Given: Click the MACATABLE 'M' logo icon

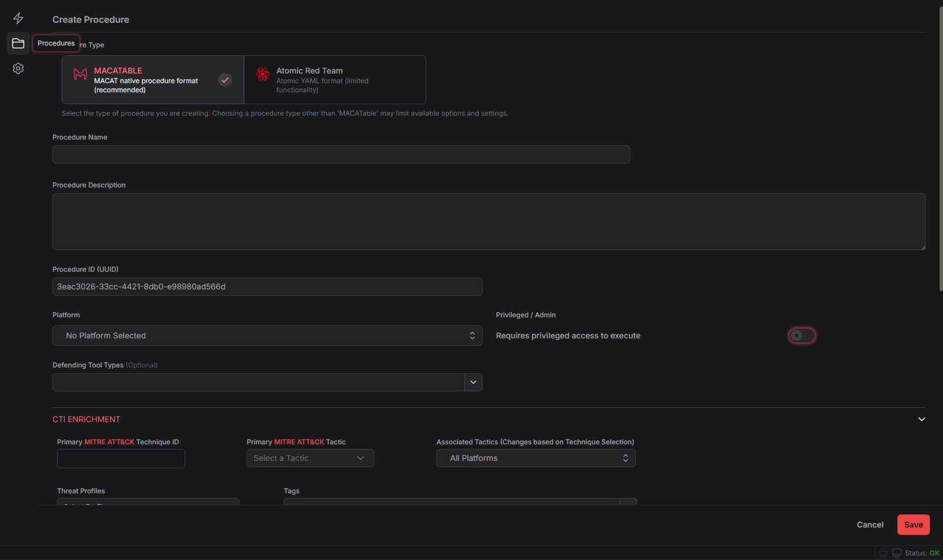Looking at the screenshot, I should (80, 74).
